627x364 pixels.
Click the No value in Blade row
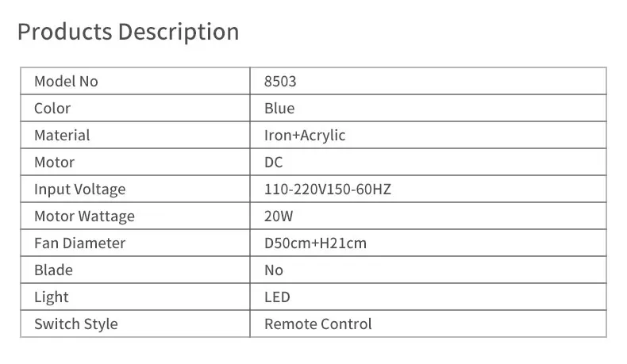pos(274,270)
